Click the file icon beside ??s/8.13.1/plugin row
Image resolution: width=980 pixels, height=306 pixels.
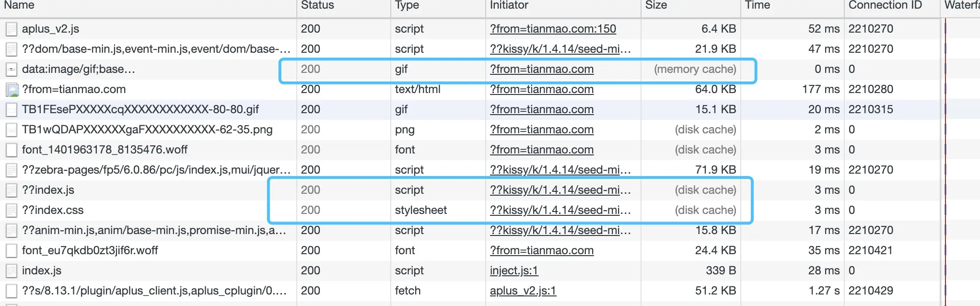pyautogui.click(x=12, y=291)
